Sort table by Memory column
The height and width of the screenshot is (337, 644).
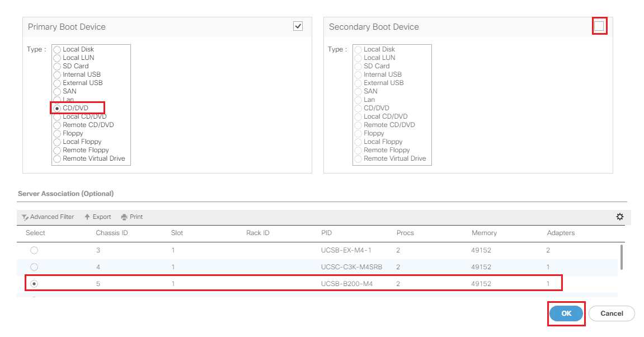coord(484,233)
